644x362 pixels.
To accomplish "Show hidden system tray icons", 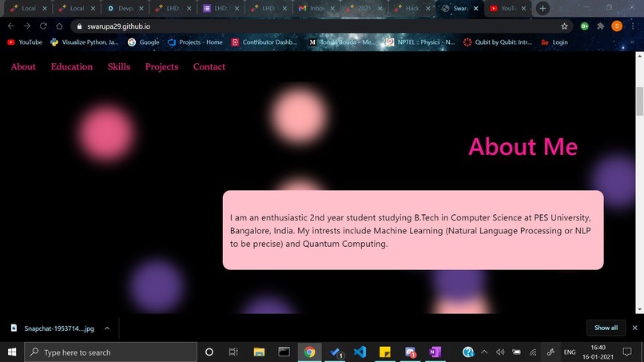I will tap(484, 352).
